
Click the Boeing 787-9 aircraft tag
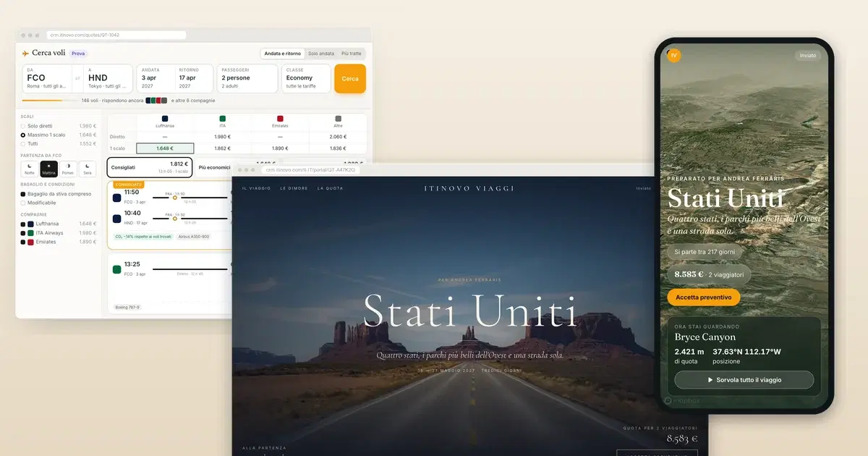128,307
